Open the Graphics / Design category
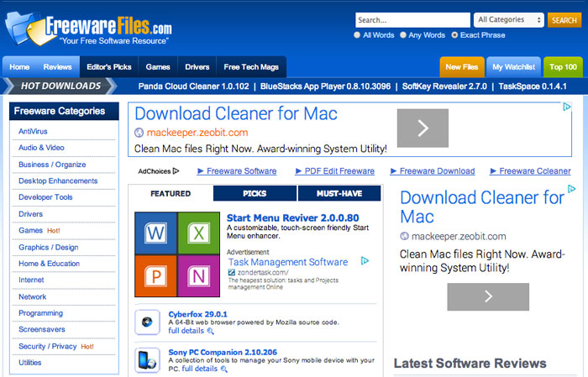This screenshot has width=588, height=377. coord(49,248)
